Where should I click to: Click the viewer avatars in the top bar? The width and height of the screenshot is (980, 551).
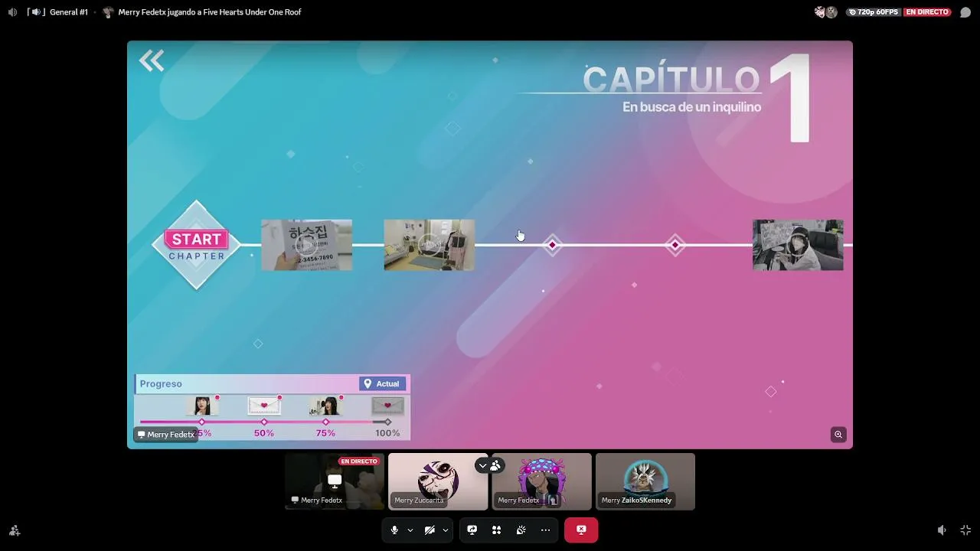(826, 12)
